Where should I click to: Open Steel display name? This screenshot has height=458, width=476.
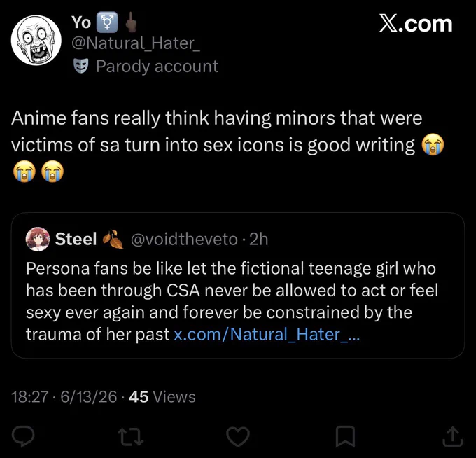[x=76, y=239]
